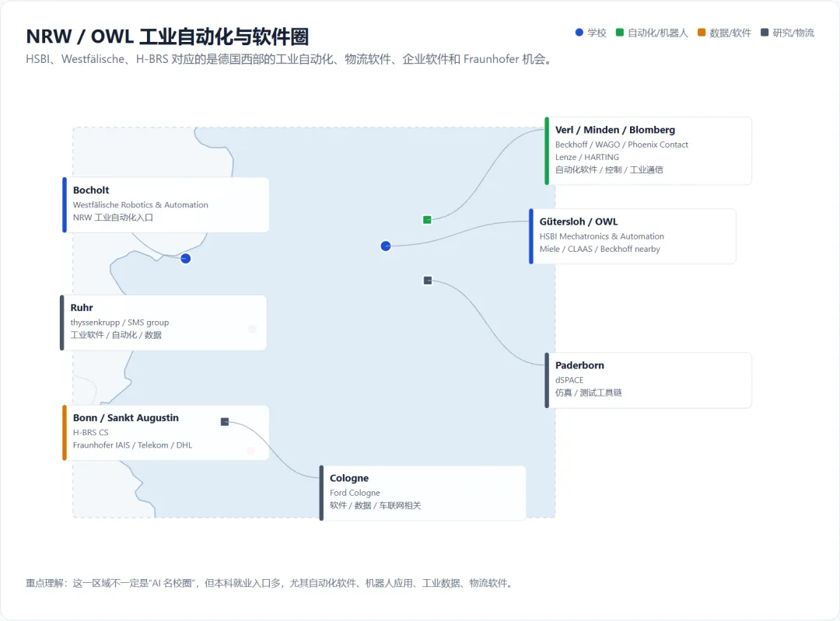Viewport: 840px width, 621px height.
Task: Open the Gütersloh / OWL card title
Action: (579, 222)
